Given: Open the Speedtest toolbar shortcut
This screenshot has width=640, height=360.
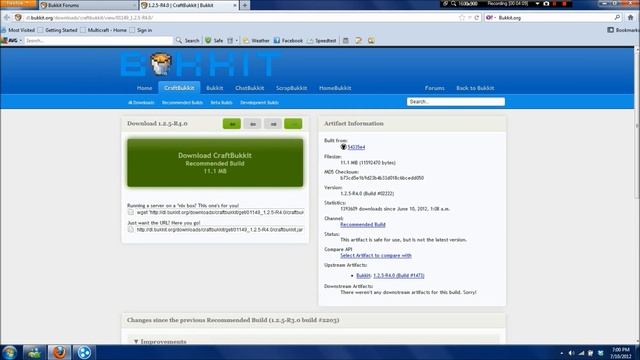Looking at the screenshot, I should pyautogui.click(x=322, y=40).
